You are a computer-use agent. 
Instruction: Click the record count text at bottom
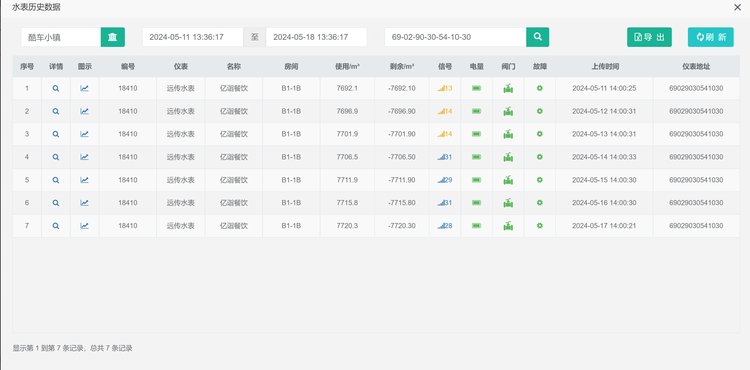tap(72, 348)
